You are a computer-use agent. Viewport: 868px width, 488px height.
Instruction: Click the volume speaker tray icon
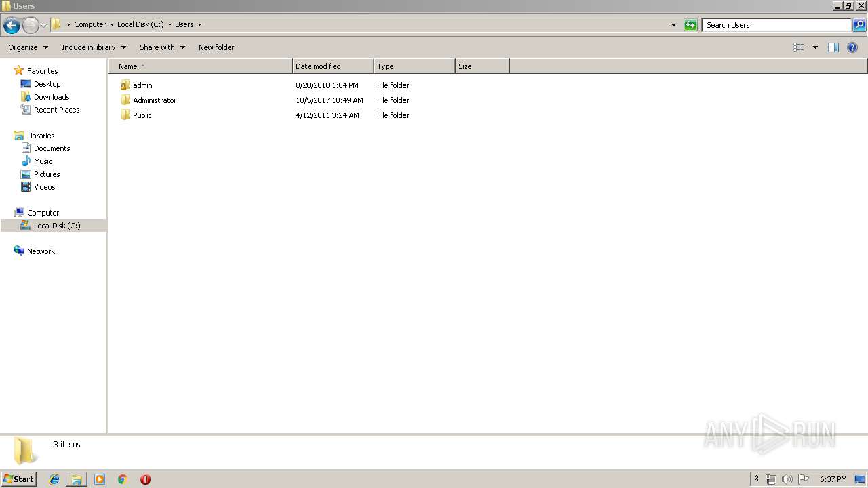tap(787, 479)
